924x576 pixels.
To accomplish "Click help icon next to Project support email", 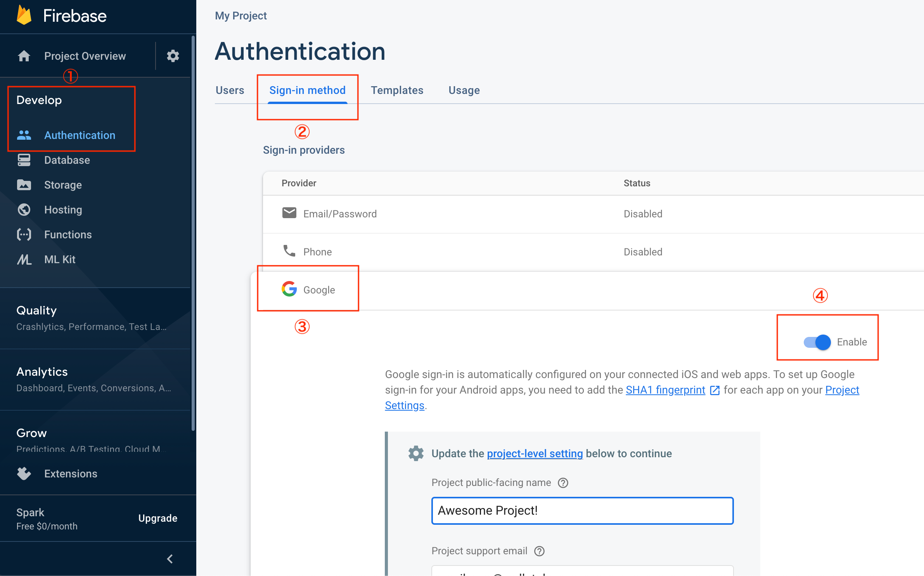I will click(x=539, y=551).
